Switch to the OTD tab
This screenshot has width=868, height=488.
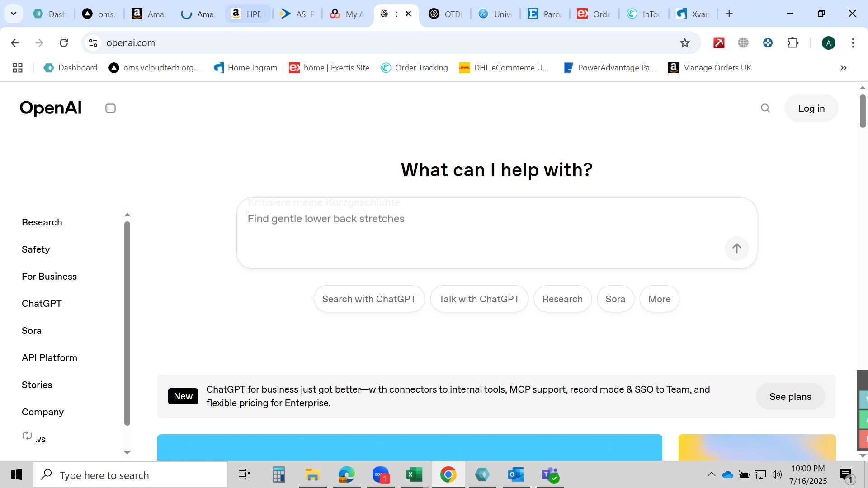pos(446,14)
